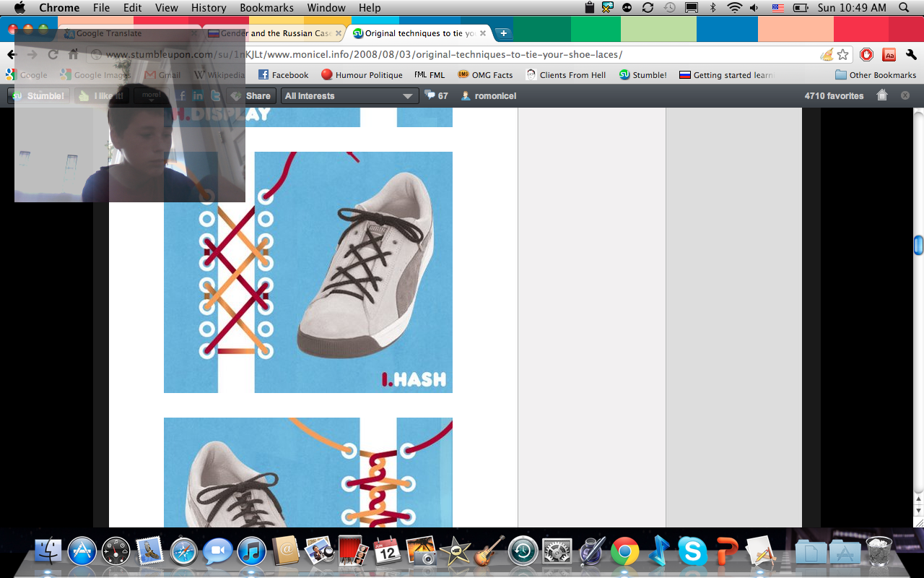Open the more! dropdown in StumbleUpon bar
Screen dimensions: 924x578
point(152,95)
